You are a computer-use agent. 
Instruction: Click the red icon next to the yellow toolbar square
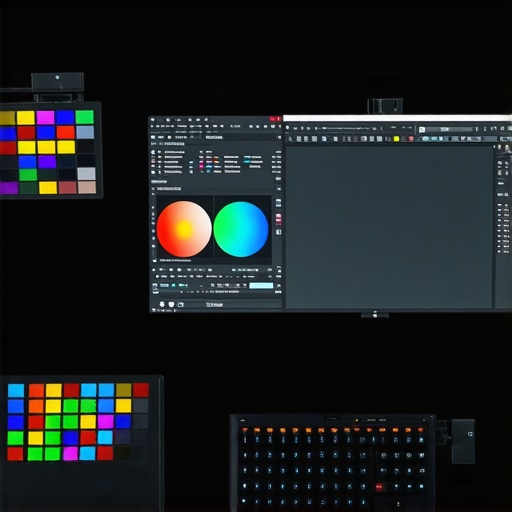(411, 139)
